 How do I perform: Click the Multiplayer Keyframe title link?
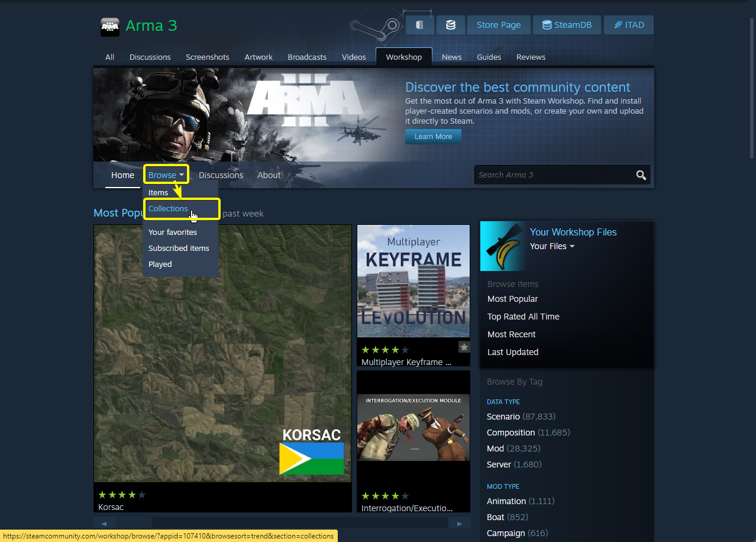(x=406, y=362)
